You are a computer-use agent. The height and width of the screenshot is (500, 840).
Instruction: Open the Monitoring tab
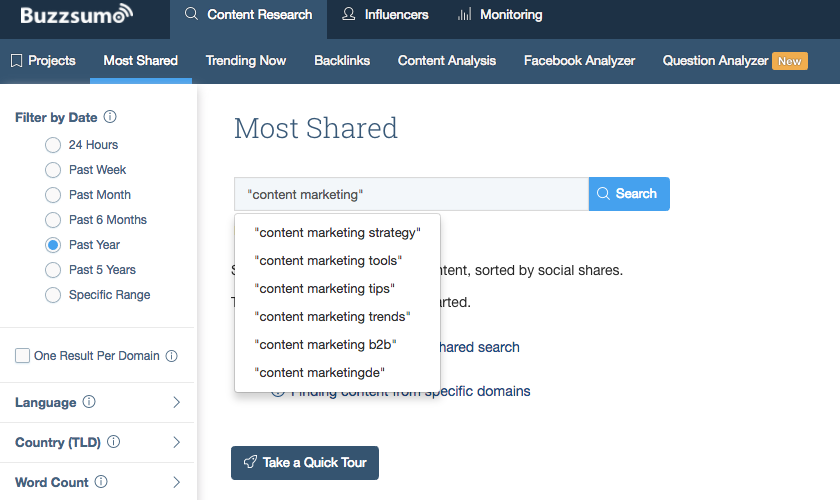coord(499,15)
